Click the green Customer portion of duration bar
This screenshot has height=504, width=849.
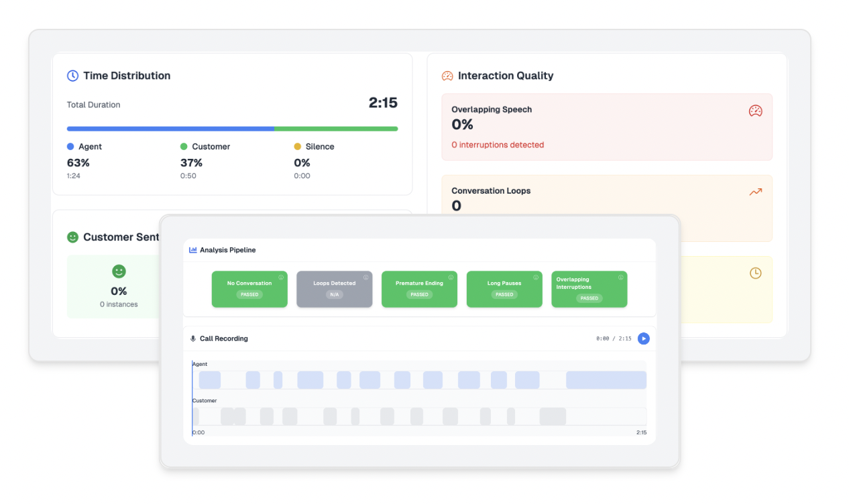[336, 129]
